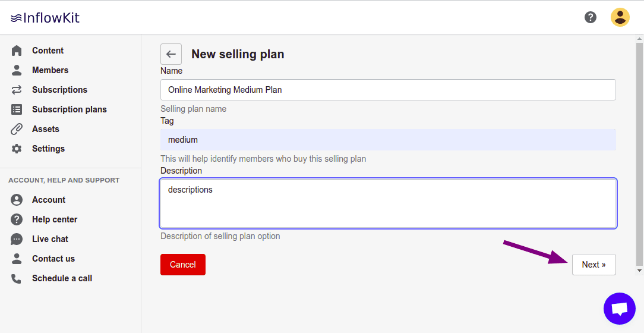Navigate to Help center
Image resolution: width=644 pixels, height=333 pixels.
coord(55,219)
